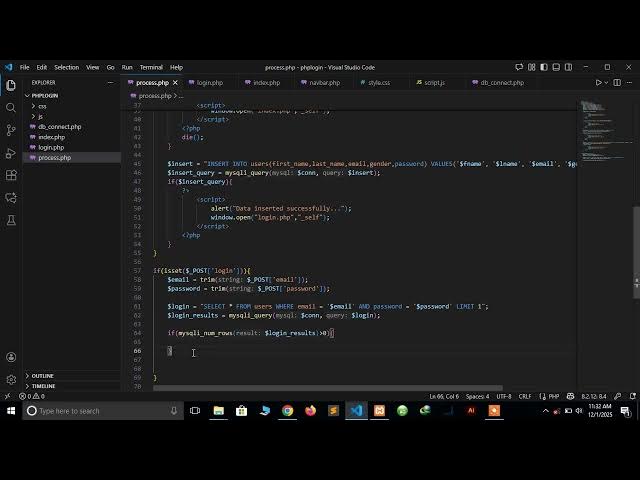Open Explorer panel more actions ellipsis

[110, 82]
